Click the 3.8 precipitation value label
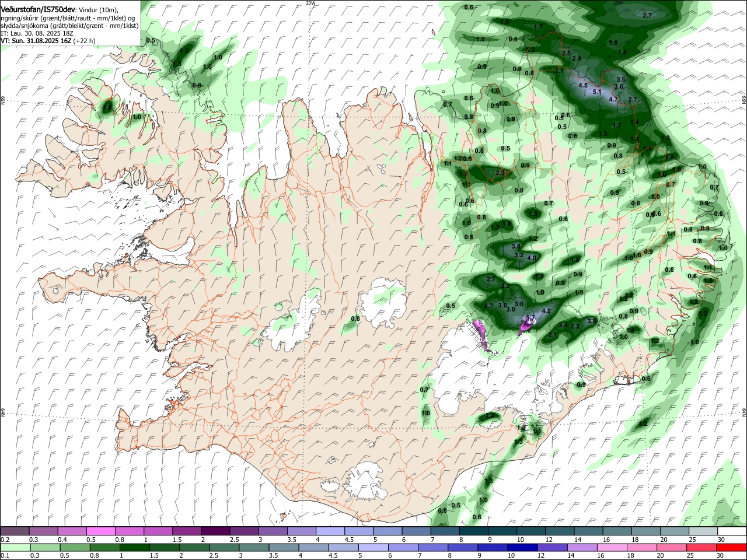The image size is (747, 560). point(591,321)
